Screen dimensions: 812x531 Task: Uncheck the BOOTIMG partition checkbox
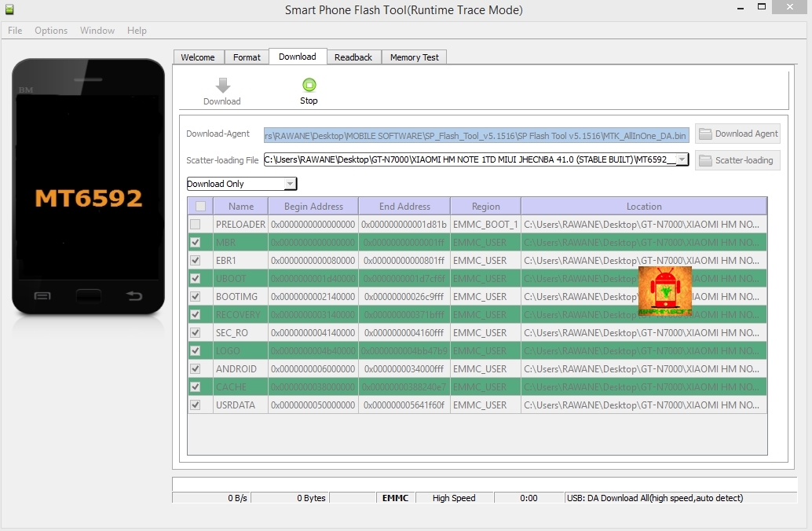(196, 297)
